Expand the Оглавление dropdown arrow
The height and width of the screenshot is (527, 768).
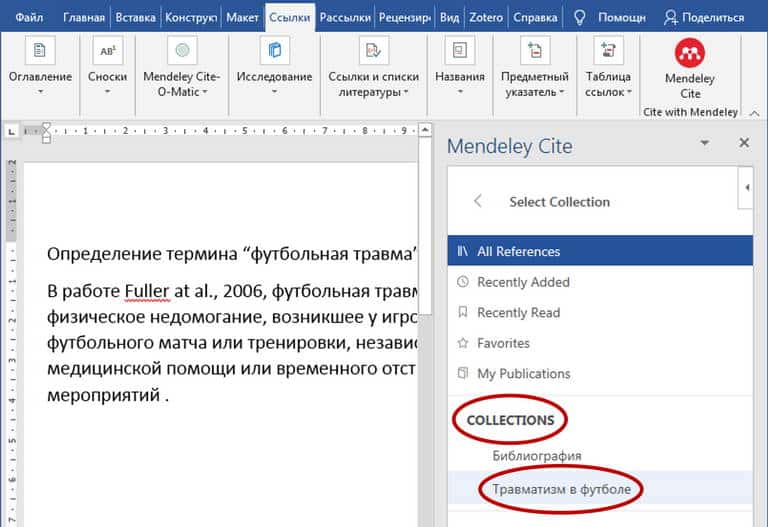tap(41, 92)
